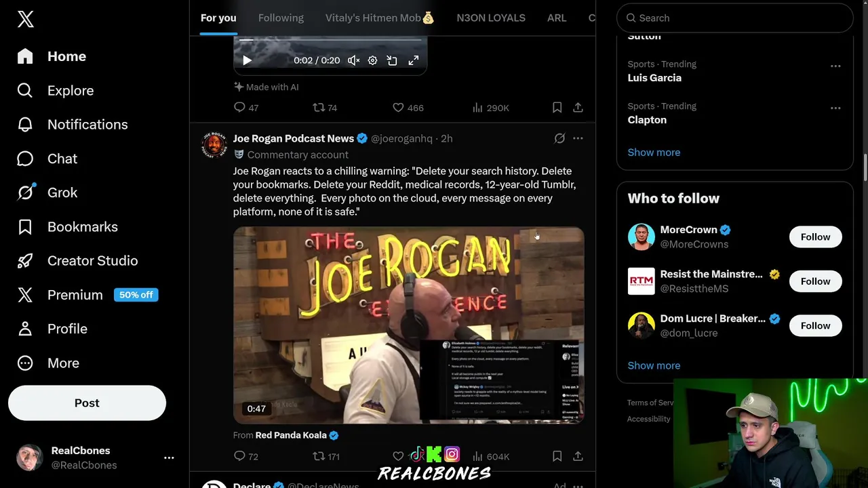The width and height of the screenshot is (868, 488).
Task: Unmute the top video
Action: (x=353, y=60)
